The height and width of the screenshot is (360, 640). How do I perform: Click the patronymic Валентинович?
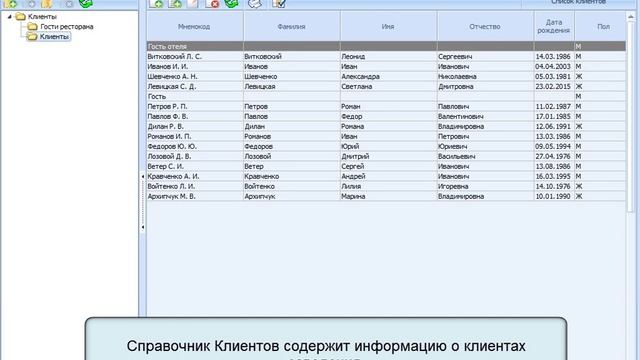[x=460, y=117]
